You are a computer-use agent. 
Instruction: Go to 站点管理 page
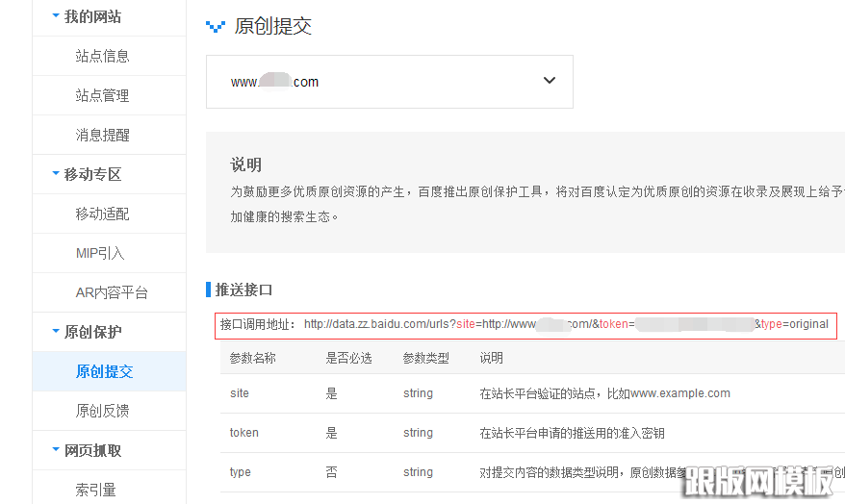(x=102, y=95)
